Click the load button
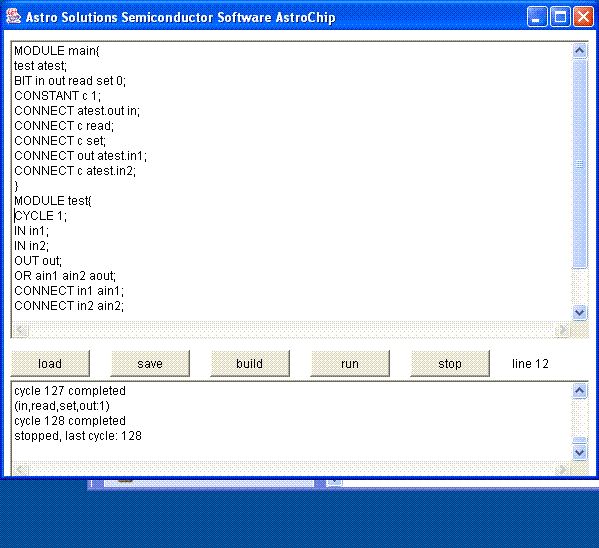The width and height of the screenshot is (599, 548). tap(50, 363)
